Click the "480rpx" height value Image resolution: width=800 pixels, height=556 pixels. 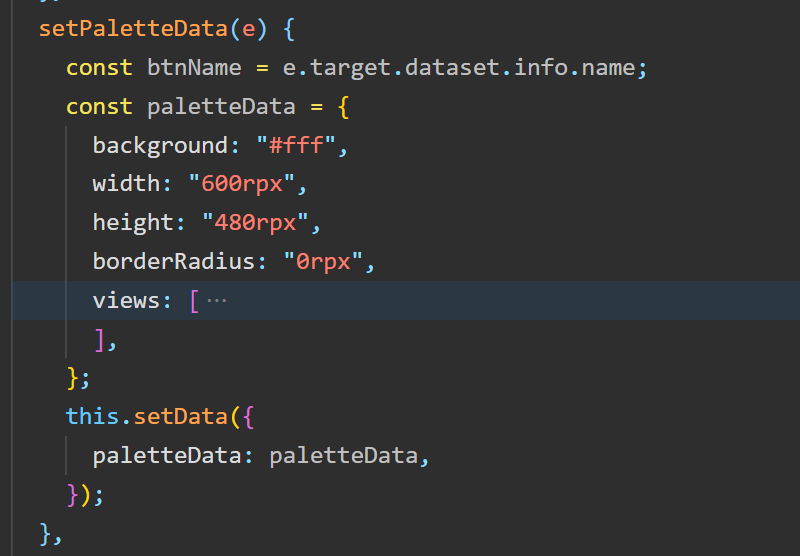pyautogui.click(x=255, y=223)
